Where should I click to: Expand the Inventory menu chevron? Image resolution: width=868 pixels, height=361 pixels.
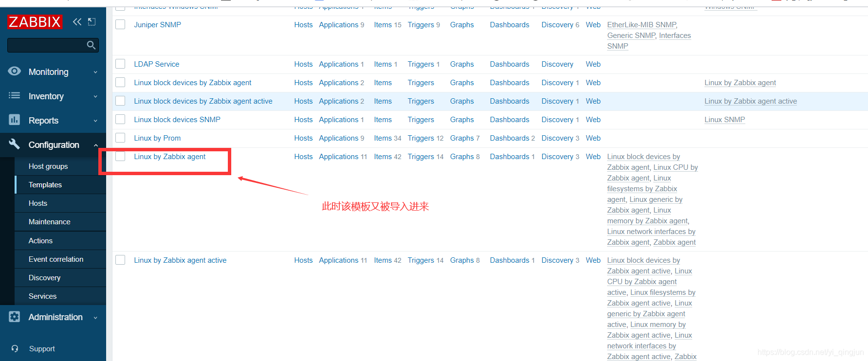click(95, 96)
